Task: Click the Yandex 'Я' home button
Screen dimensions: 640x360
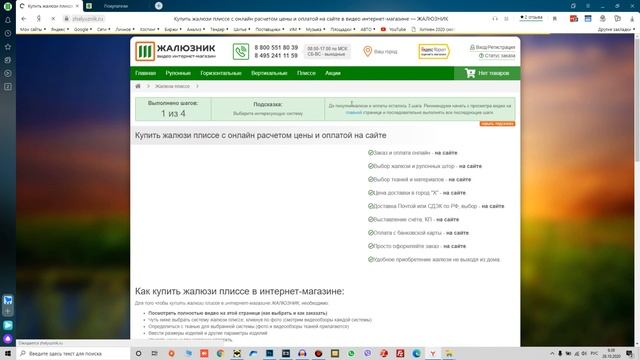Action: [x=38, y=19]
